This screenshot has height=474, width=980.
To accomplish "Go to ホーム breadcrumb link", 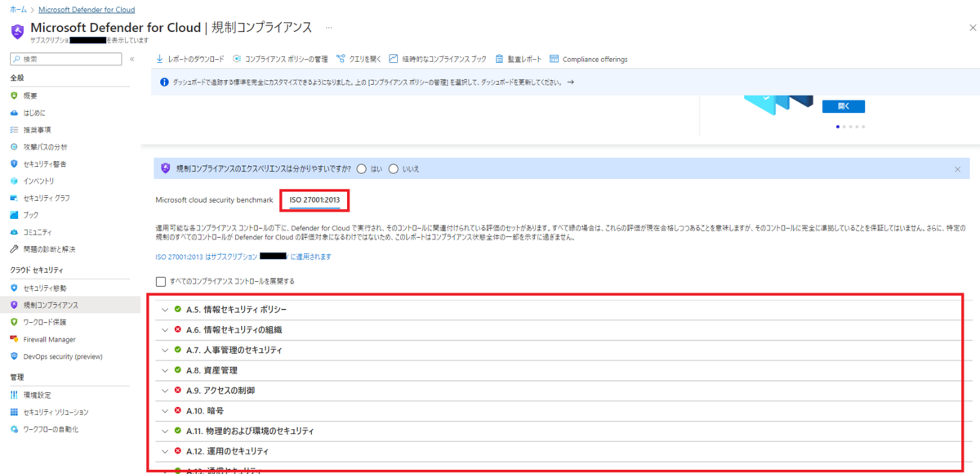I will click(18, 9).
